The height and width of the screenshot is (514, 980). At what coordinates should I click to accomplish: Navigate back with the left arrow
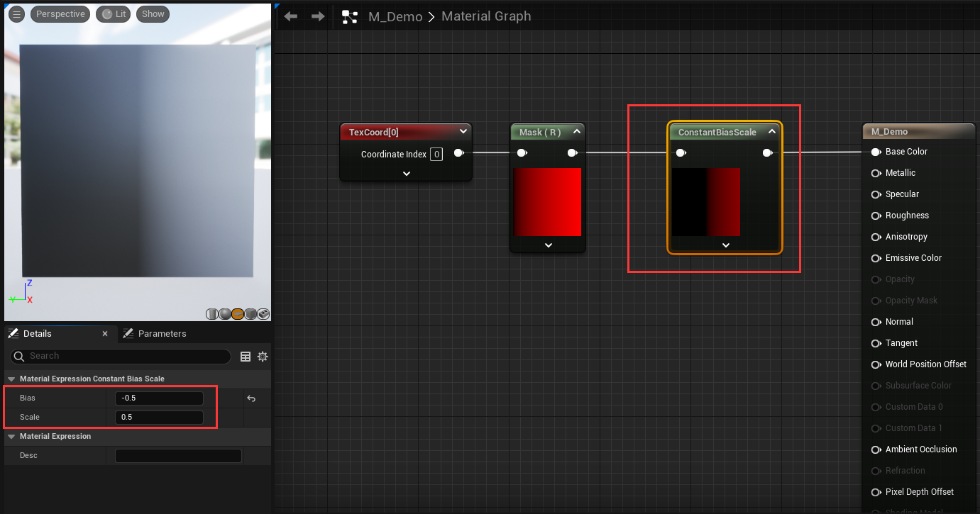click(x=290, y=16)
